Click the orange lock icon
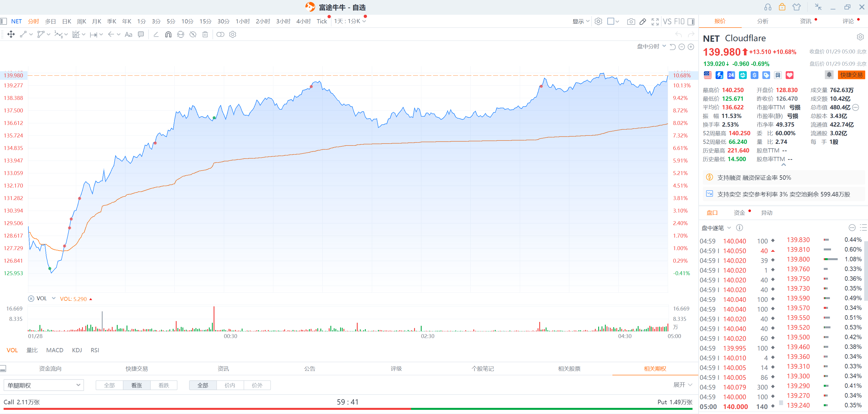868x414 pixels. click(782, 7)
